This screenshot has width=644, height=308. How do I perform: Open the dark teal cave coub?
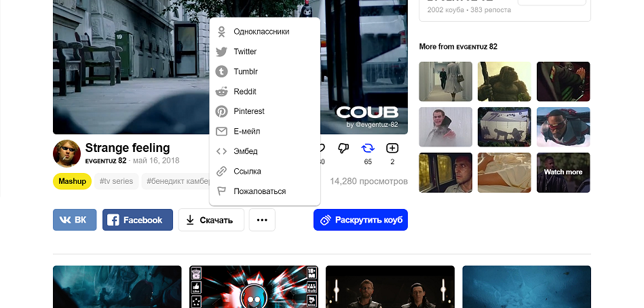(x=117, y=287)
